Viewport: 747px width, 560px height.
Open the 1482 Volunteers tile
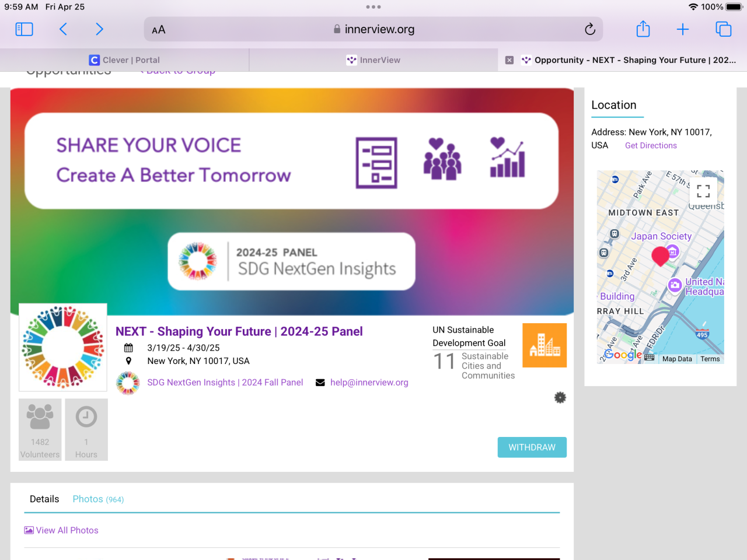(40, 430)
